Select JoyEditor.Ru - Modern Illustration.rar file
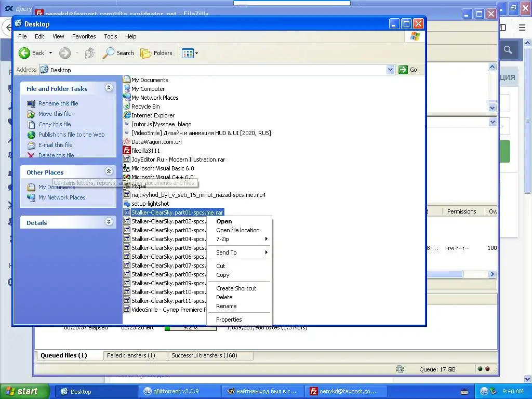This screenshot has height=399, width=532. (174, 159)
